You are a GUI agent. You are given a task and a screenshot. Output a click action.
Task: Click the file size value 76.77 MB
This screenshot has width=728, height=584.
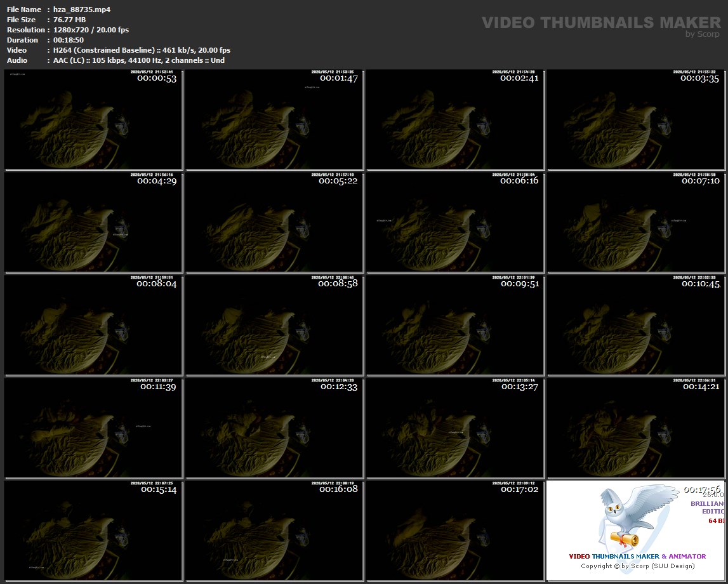[x=70, y=20]
